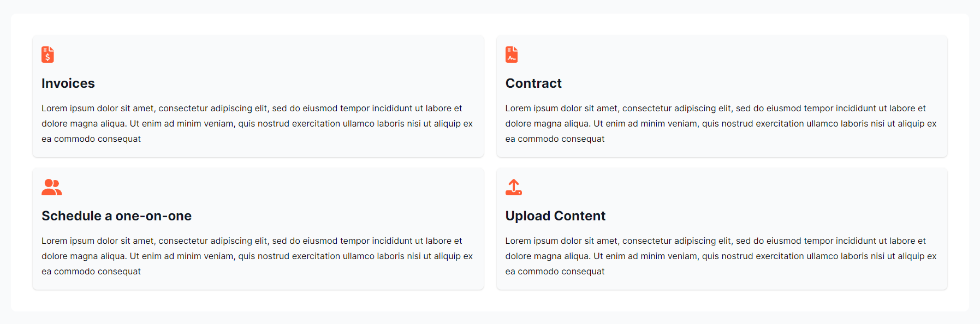Click the Invoices card description text
Viewport: 980px width, 324px height.
click(x=257, y=124)
